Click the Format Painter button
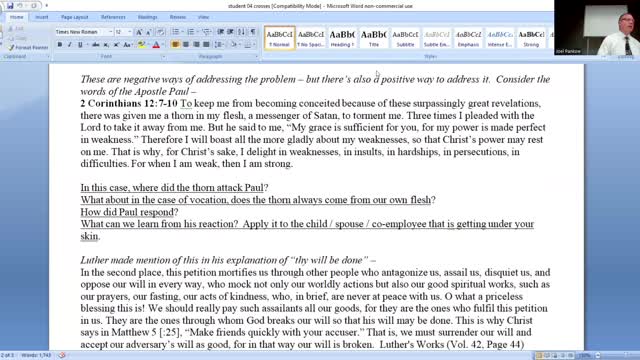 click(x=28, y=48)
